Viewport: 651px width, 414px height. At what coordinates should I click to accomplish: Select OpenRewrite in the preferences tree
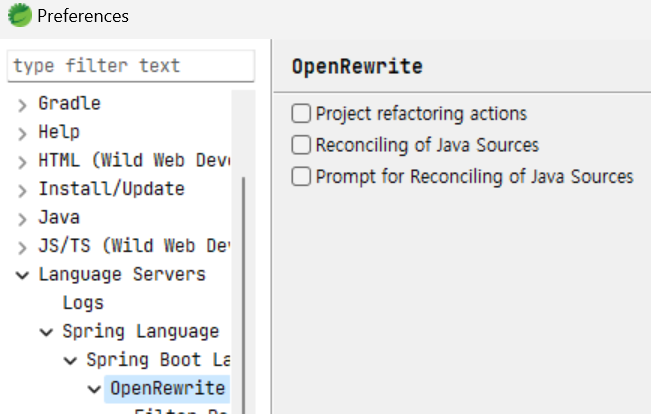pyautogui.click(x=167, y=389)
